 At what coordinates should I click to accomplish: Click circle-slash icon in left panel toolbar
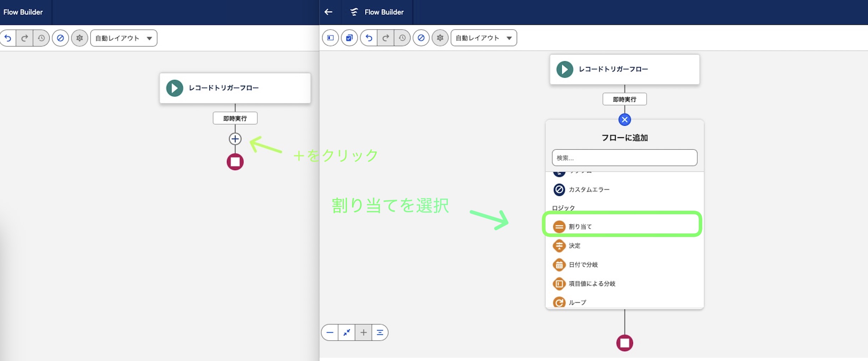pyautogui.click(x=60, y=38)
